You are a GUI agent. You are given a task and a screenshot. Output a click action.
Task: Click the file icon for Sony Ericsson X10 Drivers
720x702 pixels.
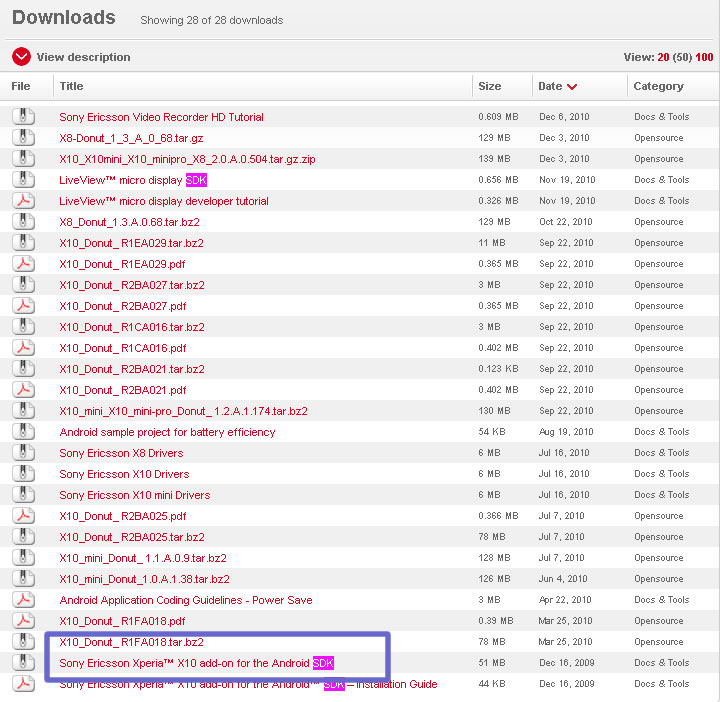point(23,474)
